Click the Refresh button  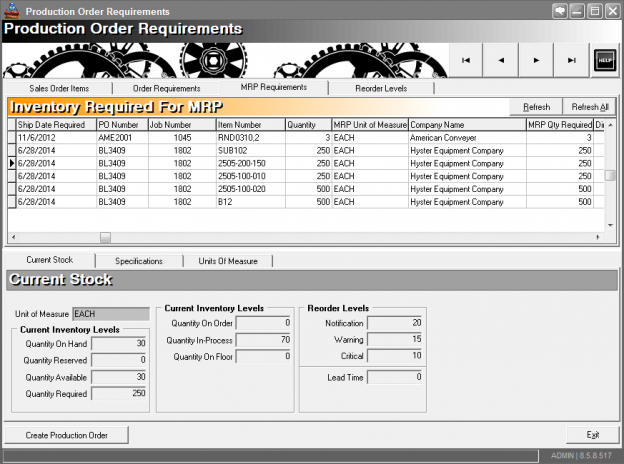point(536,107)
